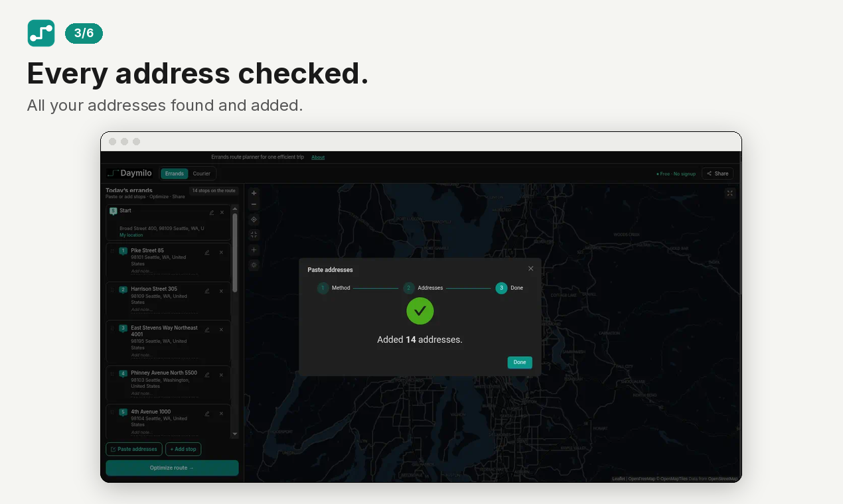Edit the Start stop
The image size is (843, 504).
click(x=212, y=212)
